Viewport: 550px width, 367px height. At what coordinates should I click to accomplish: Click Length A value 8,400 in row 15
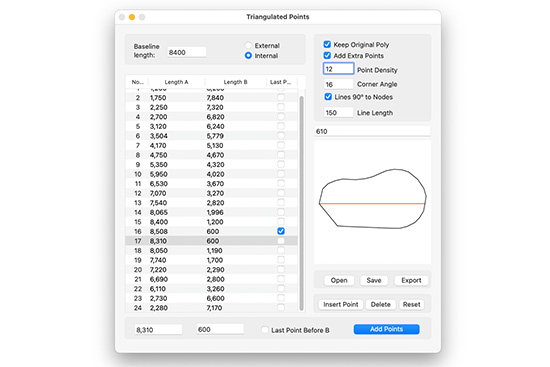point(159,222)
